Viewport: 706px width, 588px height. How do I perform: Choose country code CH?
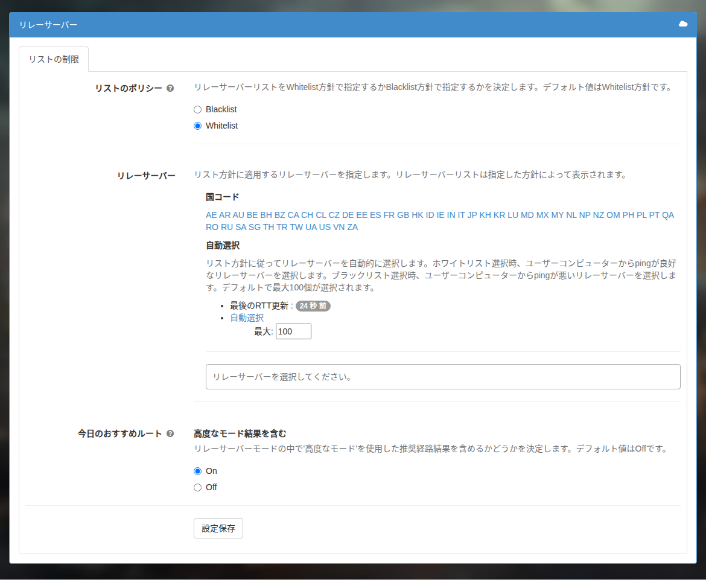[307, 215]
